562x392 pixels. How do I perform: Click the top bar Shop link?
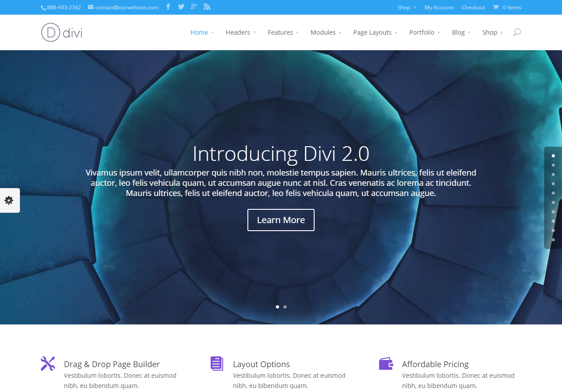coord(404,8)
